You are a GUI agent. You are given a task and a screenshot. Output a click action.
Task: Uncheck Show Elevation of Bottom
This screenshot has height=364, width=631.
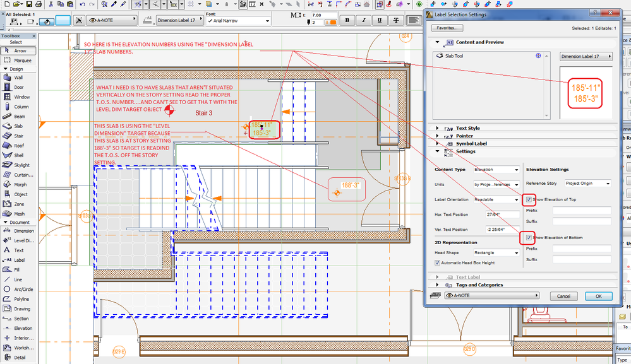coord(529,238)
